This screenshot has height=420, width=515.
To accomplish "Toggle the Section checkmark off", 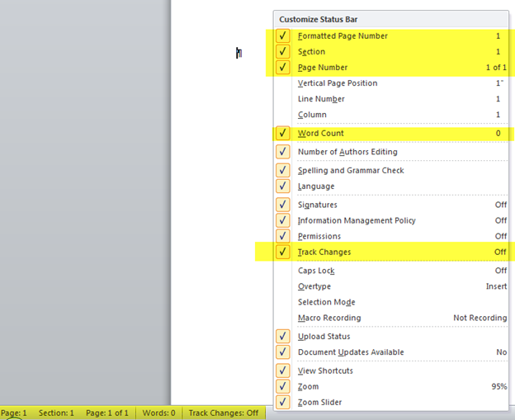I will point(283,52).
